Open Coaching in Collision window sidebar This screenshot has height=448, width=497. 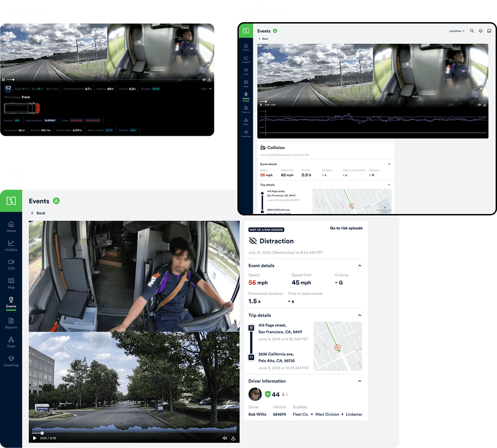(x=246, y=134)
